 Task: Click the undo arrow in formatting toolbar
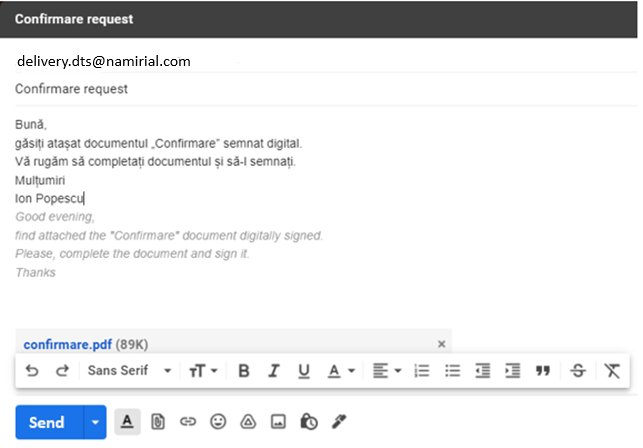[x=32, y=370]
